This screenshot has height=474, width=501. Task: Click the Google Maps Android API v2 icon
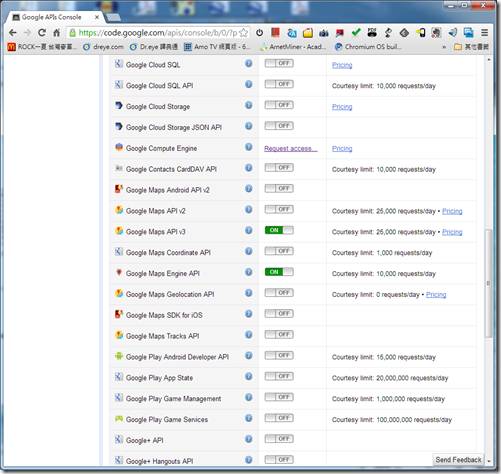119,189
